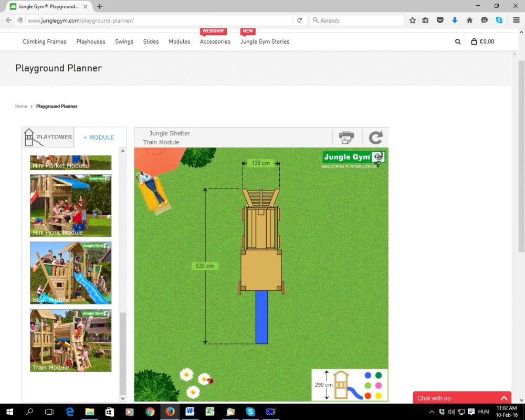Select the Mini Picnic Module thumbnail
The width and height of the screenshot is (525, 420).
pyautogui.click(x=71, y=206)
